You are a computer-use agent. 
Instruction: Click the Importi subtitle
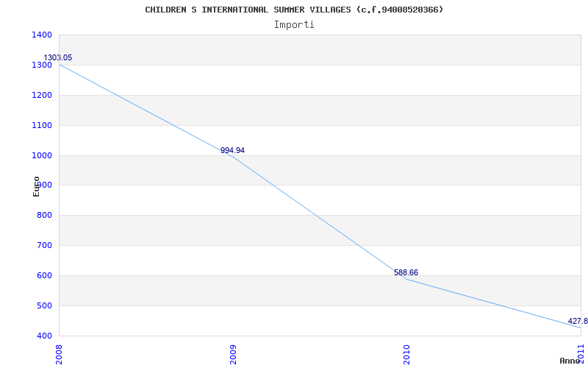pyautogui.click(x=294, y=25)
